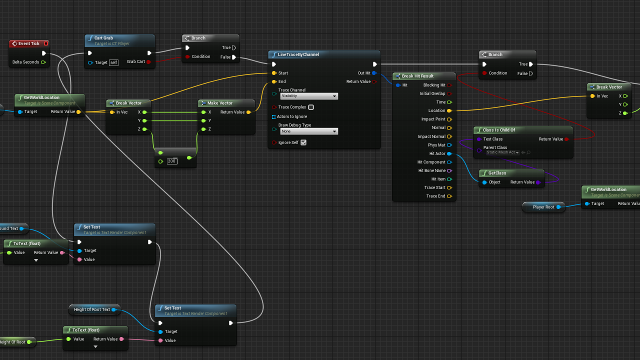
Task: Click the GetClass Object input pin
Action: coord(484,182)
